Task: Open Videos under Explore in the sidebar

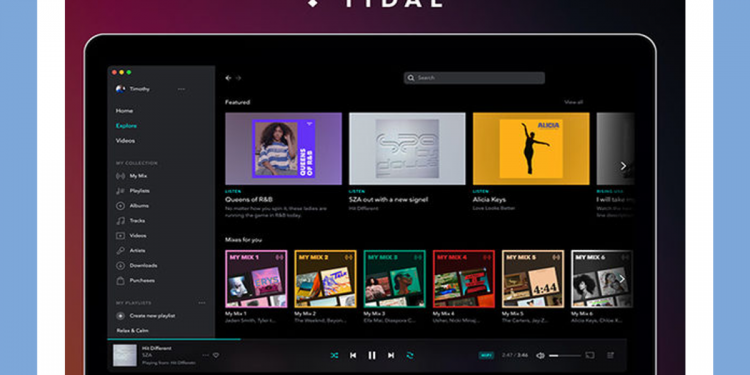Action: 125,141
